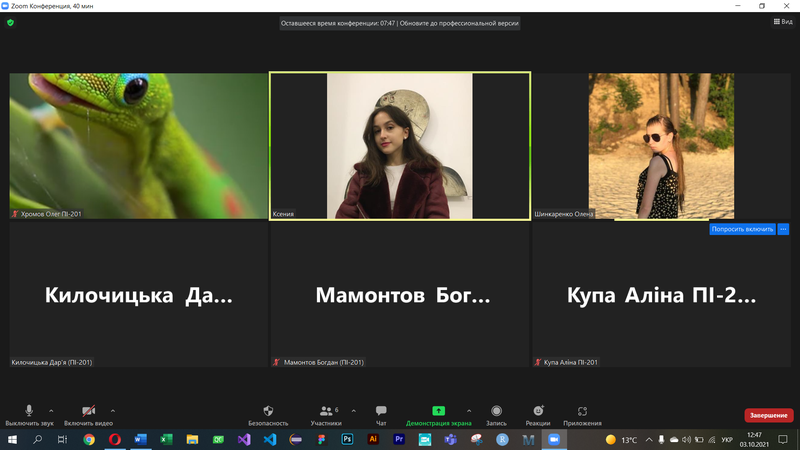The width and height of the screenshot is (800, 450).
Task: Open the Chat (Чат) panel
Action: tap(381, 415)
